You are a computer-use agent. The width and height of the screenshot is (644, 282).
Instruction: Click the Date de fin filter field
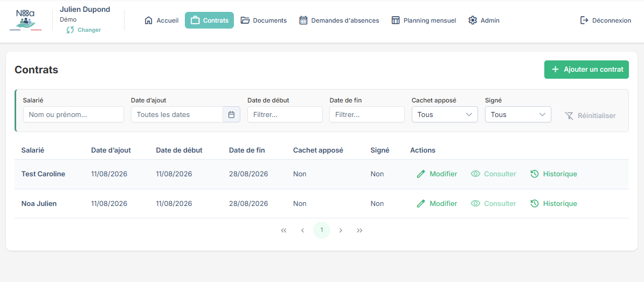[x=367, y=114]
